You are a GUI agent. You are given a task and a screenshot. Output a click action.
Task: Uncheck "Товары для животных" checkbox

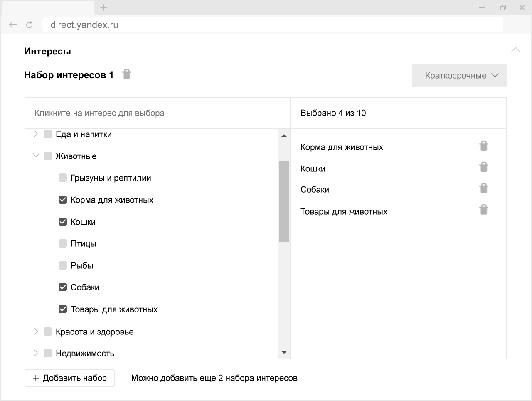coord(63,309)
